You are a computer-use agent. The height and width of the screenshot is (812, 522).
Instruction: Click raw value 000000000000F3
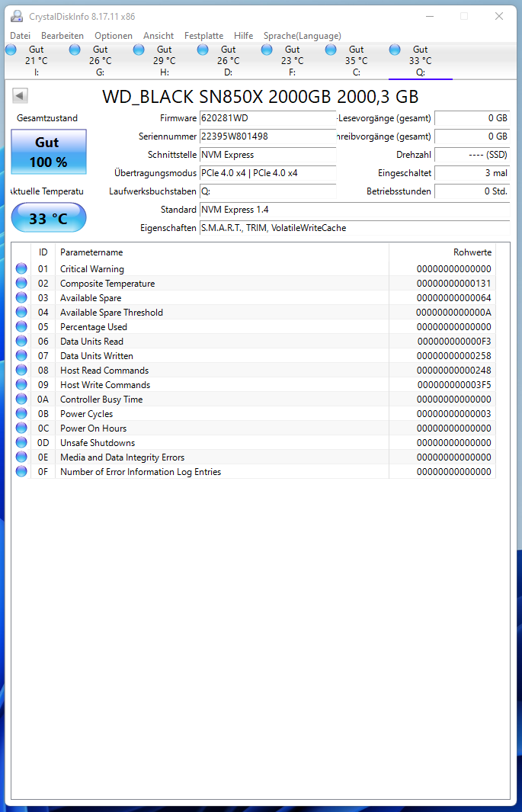(x=453, y=342)
